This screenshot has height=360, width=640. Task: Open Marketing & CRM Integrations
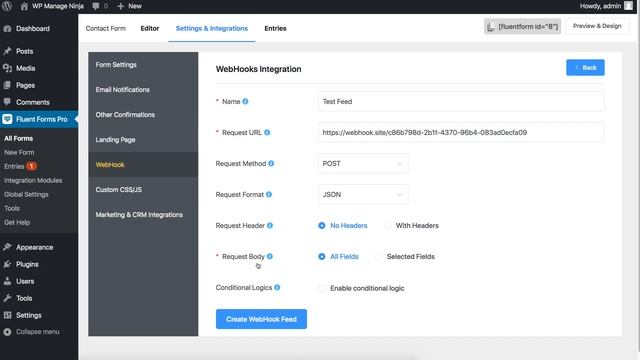click(143, 215)
